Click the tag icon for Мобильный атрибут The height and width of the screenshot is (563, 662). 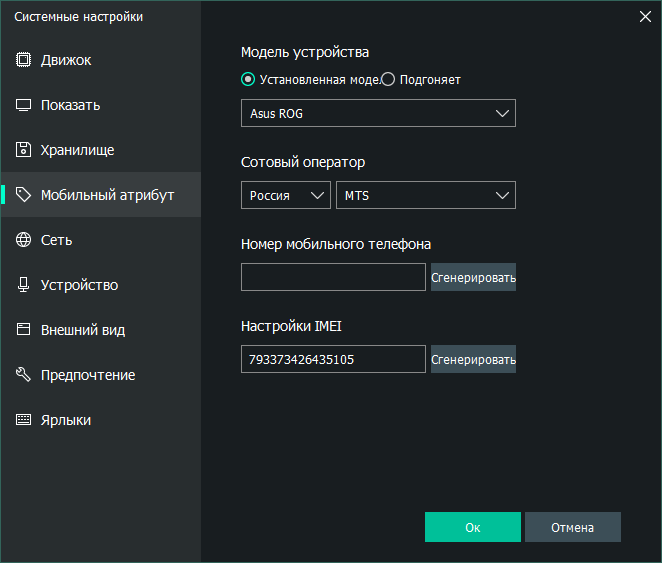click(23, 195)
